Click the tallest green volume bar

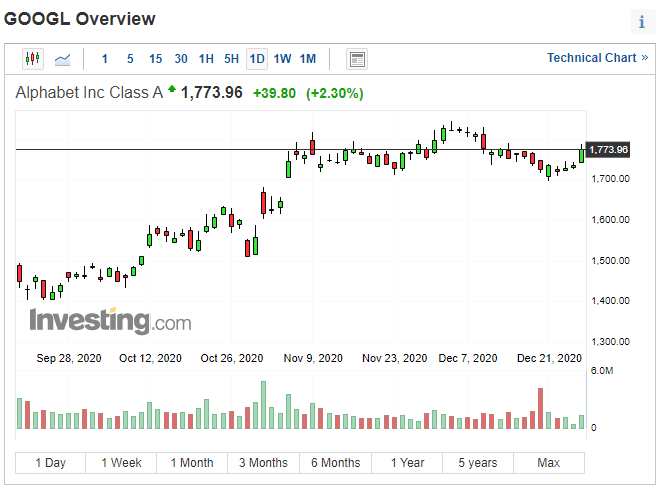click(263, 405)
